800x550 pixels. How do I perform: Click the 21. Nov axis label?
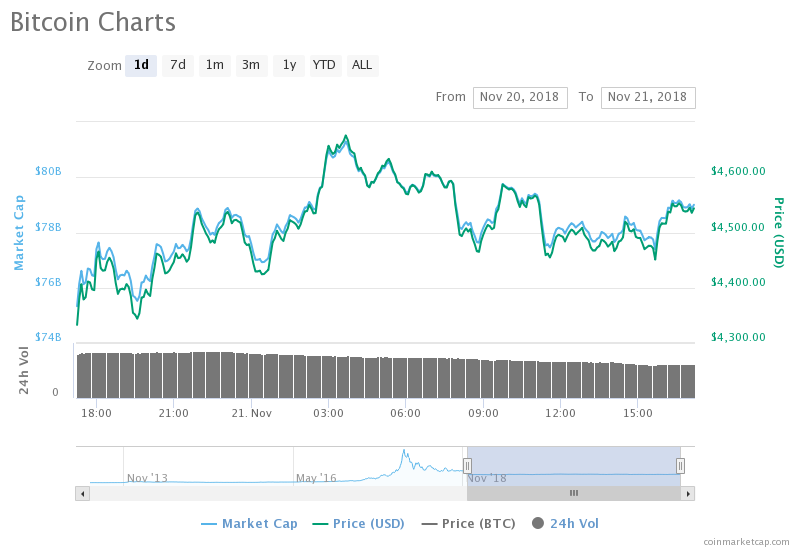pos(252,413)
